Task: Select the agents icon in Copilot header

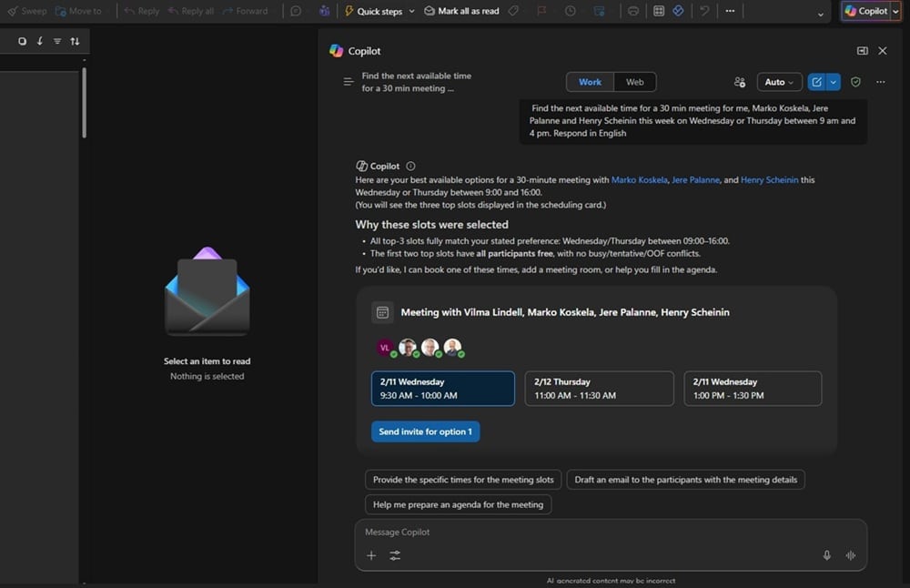Action: coord(740,81)
